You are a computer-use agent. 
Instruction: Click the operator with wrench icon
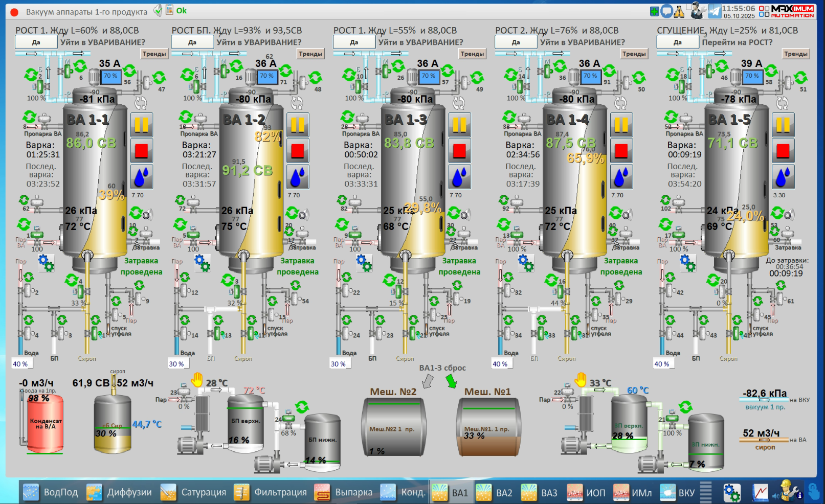point(786,491)
